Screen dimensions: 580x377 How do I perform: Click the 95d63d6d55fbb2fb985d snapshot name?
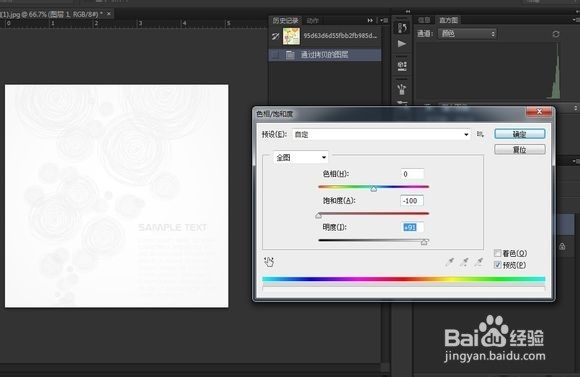[x=340, y=36]
